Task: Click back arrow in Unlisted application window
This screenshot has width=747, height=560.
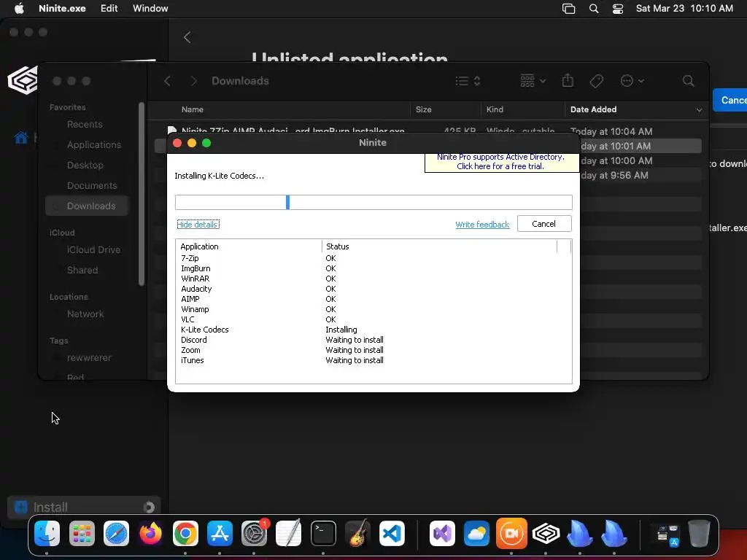Action: click(187, 38)
